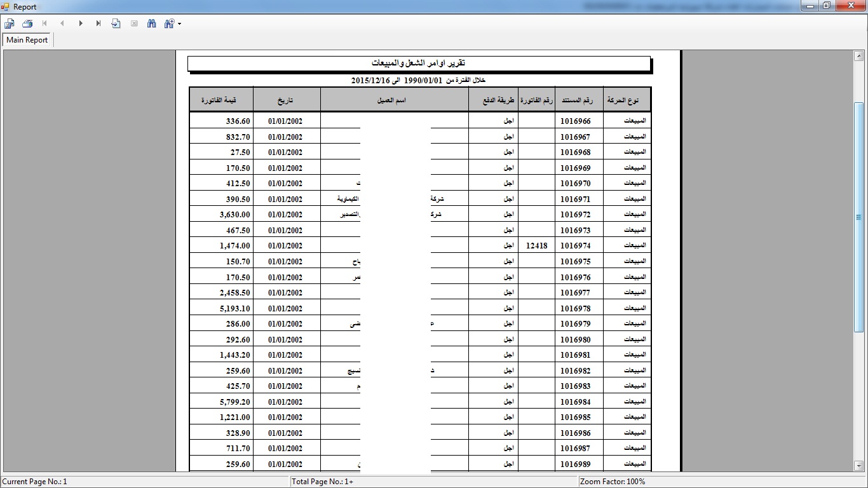The image size is (868, 488).
Task: Click the vertical scrollbar up arrow
Action: pyautogui.click(x=859, y=57)
